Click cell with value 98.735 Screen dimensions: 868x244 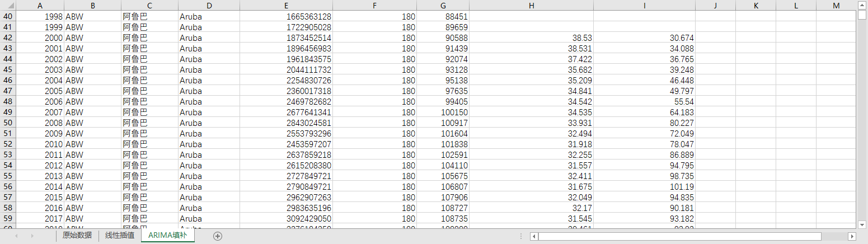(644, 176)
